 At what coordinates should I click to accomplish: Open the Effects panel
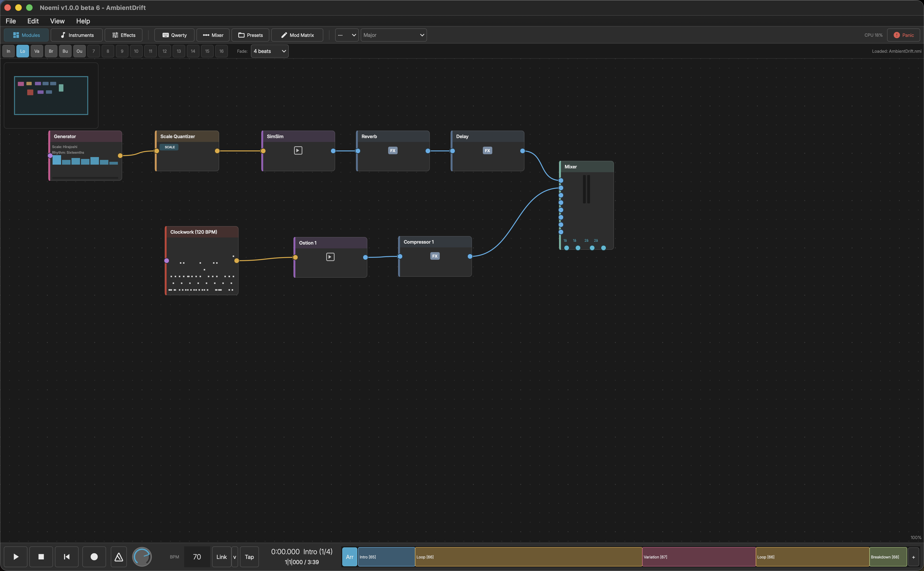pyautogui.click(x=124, y=35)
